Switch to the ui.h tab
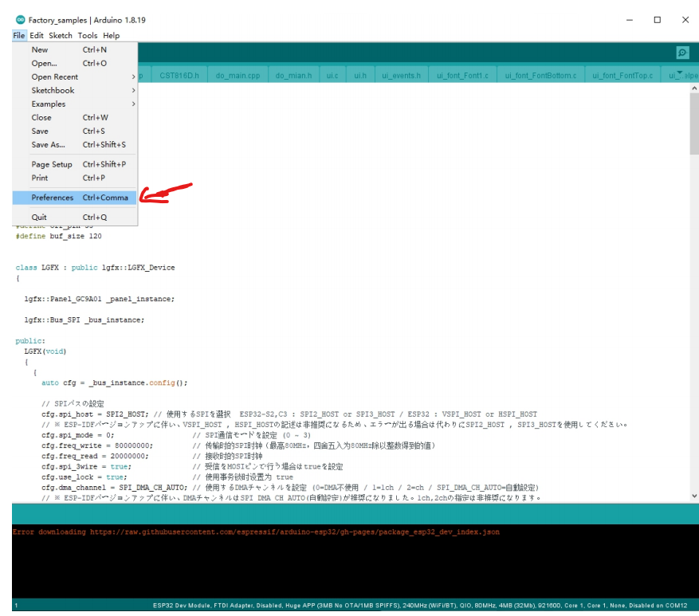699x616 pixels. click(360, 76)
